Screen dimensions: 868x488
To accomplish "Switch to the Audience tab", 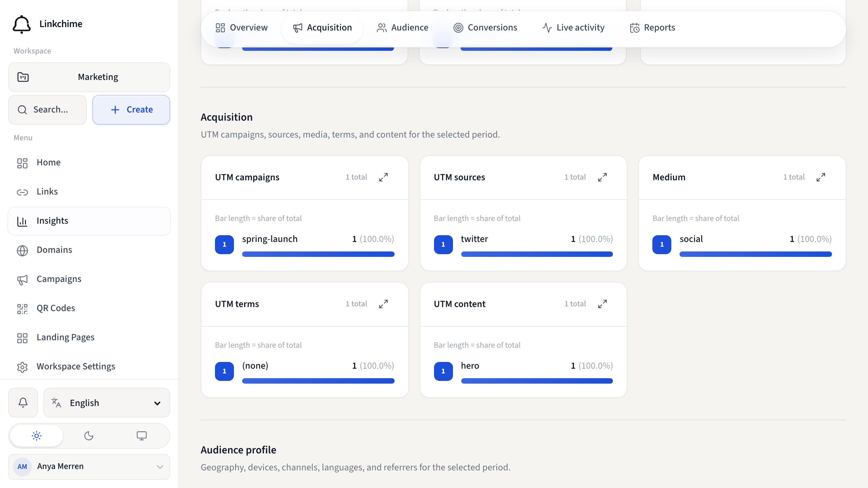I will (x=402, y=28).
